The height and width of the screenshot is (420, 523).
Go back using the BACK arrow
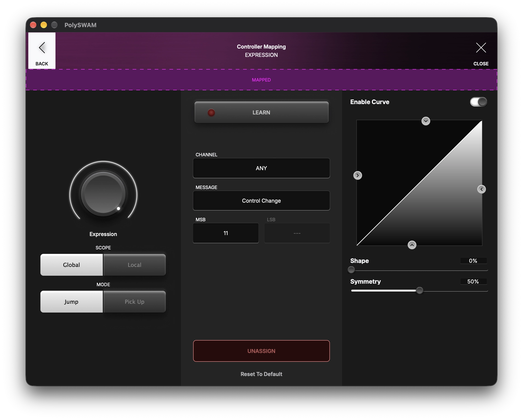(42, 51)
